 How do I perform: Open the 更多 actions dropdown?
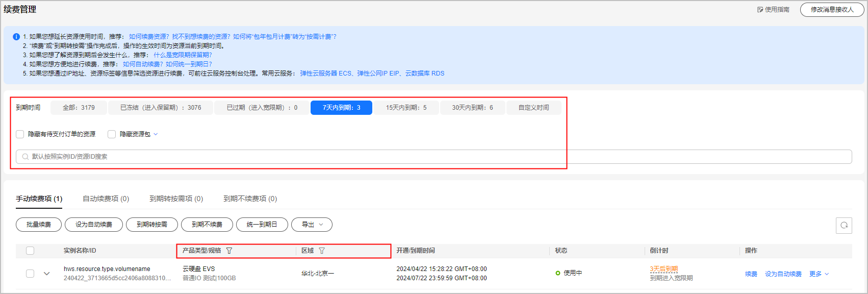tap(819, 274)
